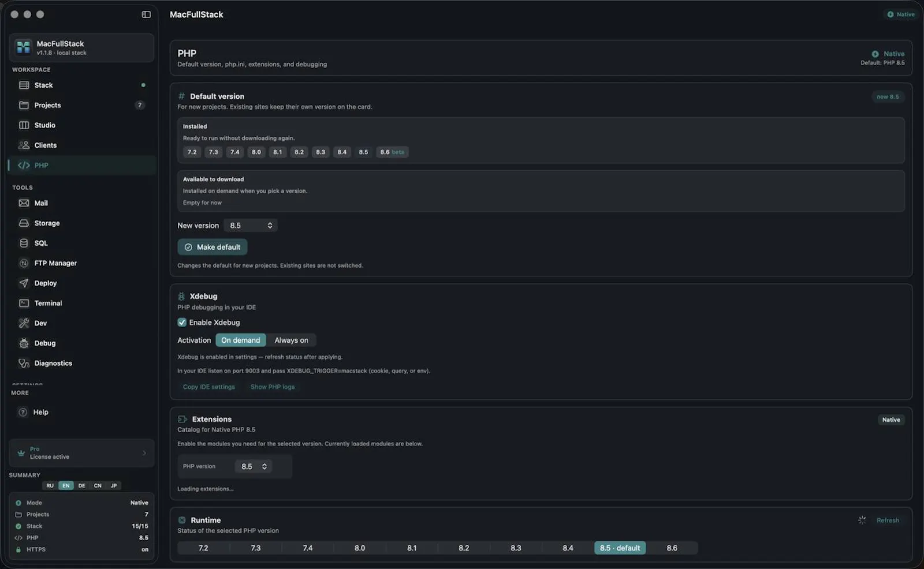Open the New version 8.5 dropdown

[x=251, y=226]
